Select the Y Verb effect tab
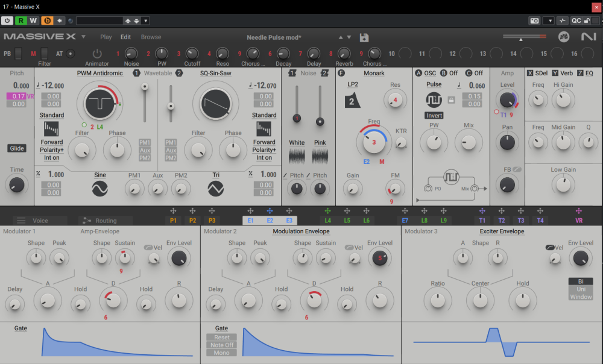 tap(562, 73)
